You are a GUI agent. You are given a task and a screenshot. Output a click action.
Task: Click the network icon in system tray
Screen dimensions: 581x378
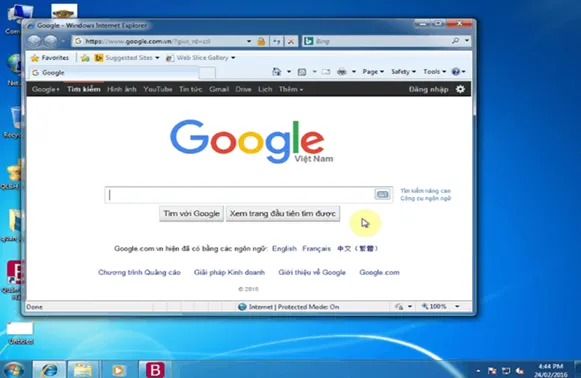[x=506, y=371]
